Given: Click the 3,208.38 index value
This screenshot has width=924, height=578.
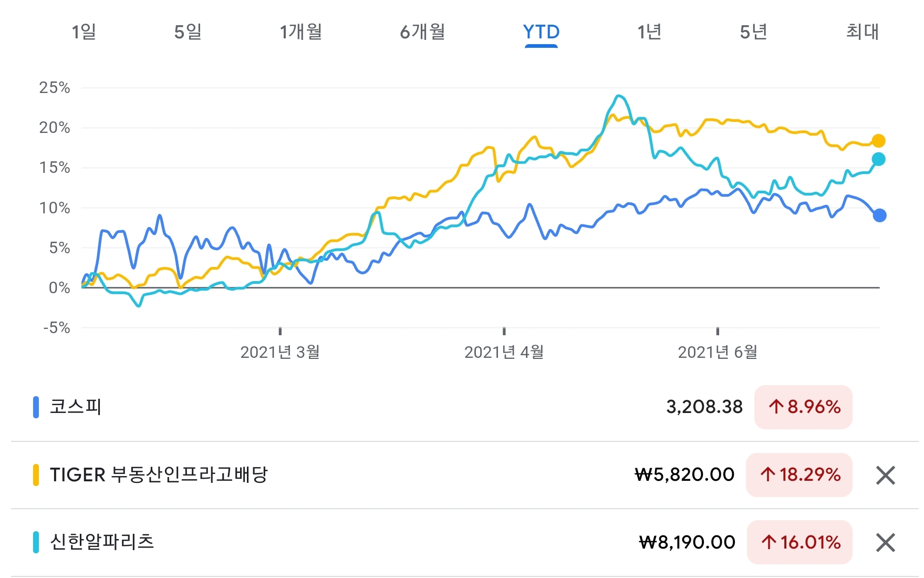Looking at the screenshot, I should point(704,407).
